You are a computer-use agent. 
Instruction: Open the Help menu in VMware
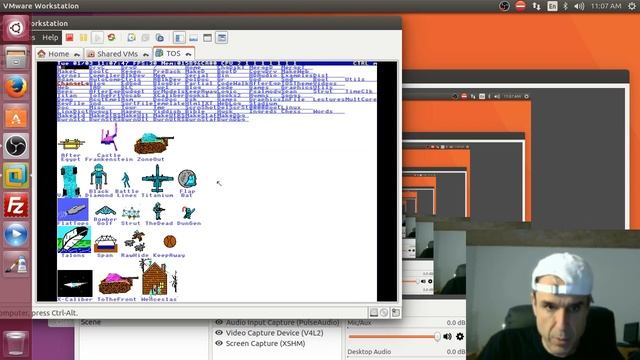click(50, 38)
